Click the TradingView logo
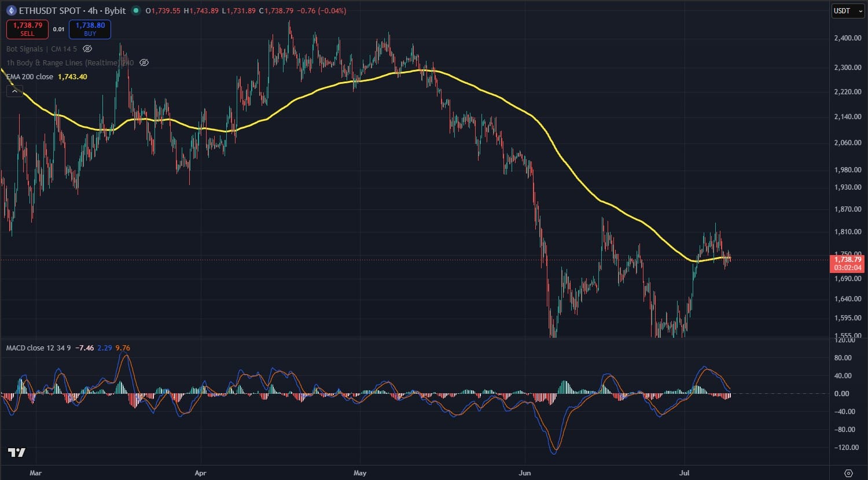This screenshot has width=868, height=480. coord(17,452)
